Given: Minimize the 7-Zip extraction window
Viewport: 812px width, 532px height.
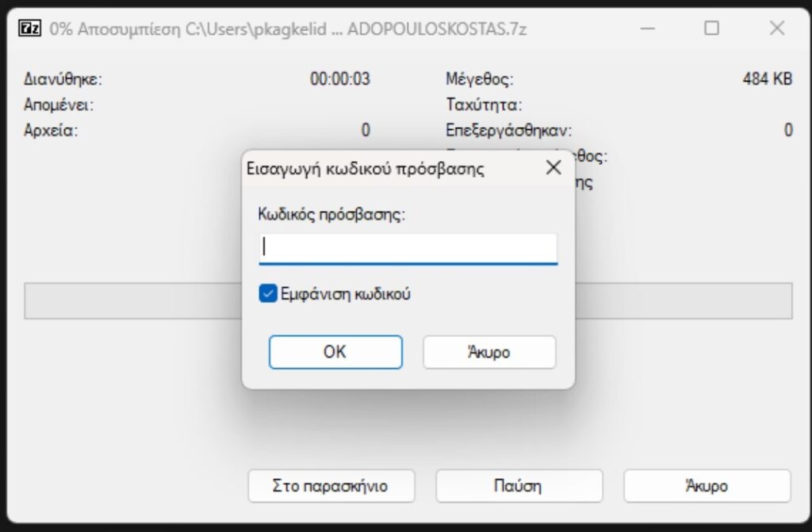Looking at the screenshot, I should pyautogui.click(x=647, y=28).
